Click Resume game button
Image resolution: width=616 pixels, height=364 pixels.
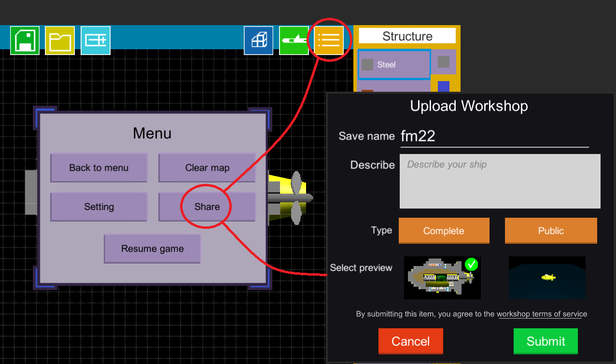click(x=153, y=249)
